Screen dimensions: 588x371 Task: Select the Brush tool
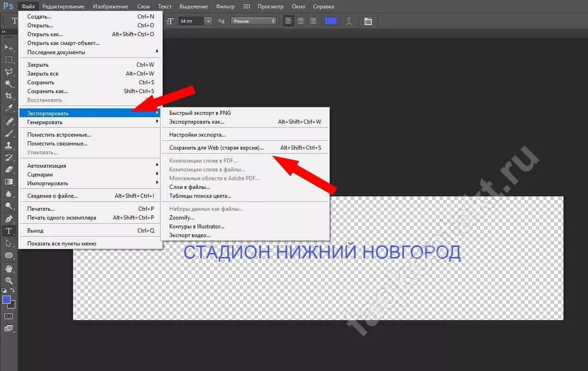point(9,133)
